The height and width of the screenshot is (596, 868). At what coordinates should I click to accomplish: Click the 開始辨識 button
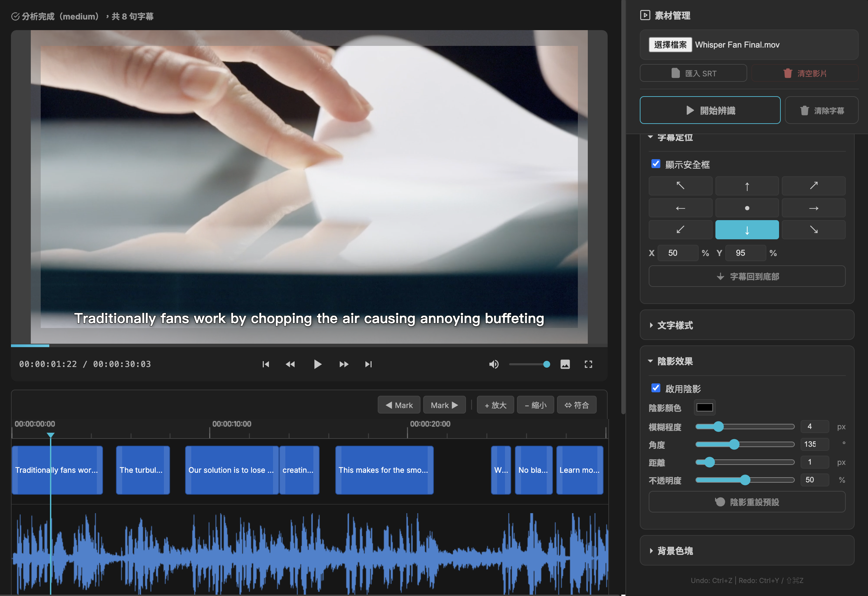point(710,110)
